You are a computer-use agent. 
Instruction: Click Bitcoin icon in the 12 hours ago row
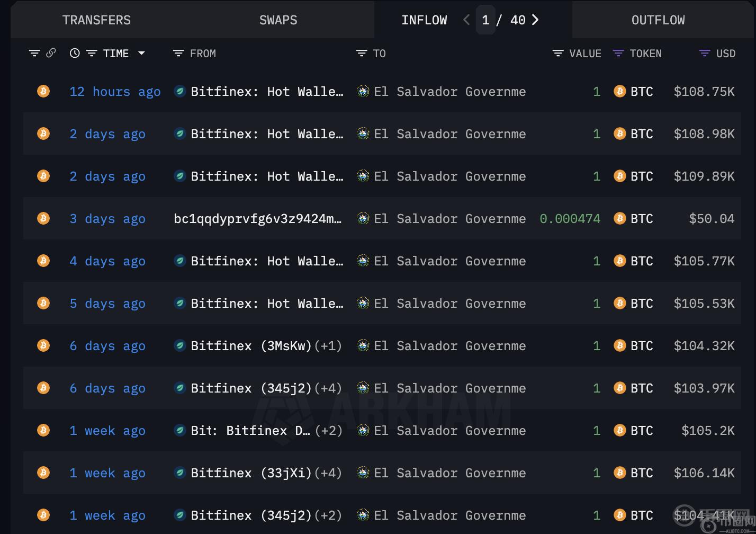pos(43,91)
